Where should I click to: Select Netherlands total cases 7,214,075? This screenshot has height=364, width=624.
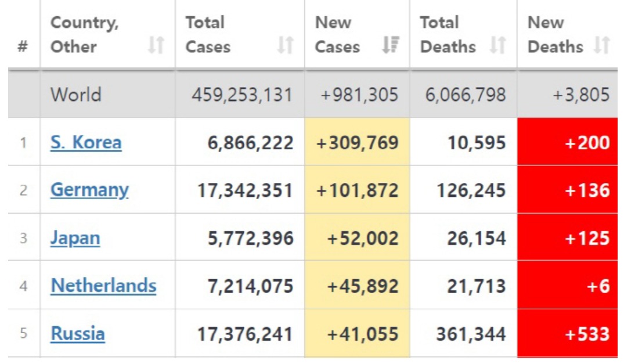point(251,286)
